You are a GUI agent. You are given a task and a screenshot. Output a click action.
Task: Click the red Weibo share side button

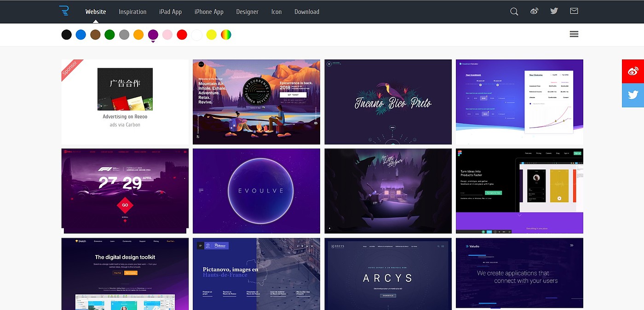pos(633,71)
